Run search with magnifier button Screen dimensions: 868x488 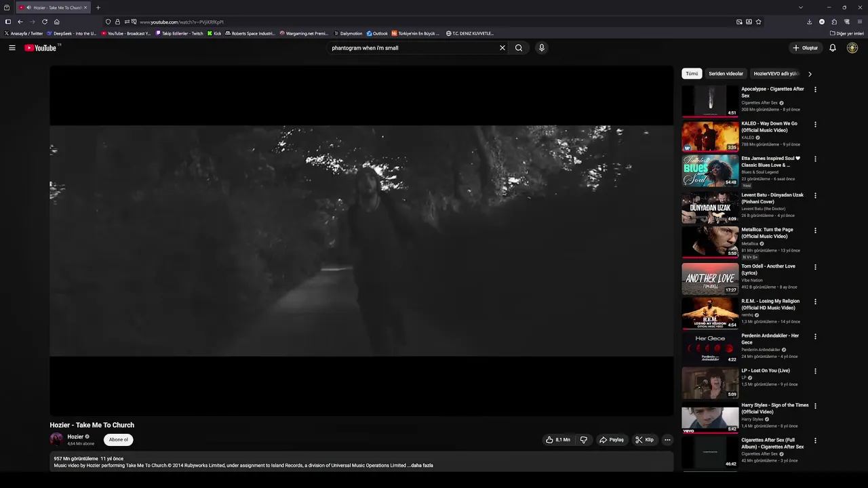(x=519, y=47)
